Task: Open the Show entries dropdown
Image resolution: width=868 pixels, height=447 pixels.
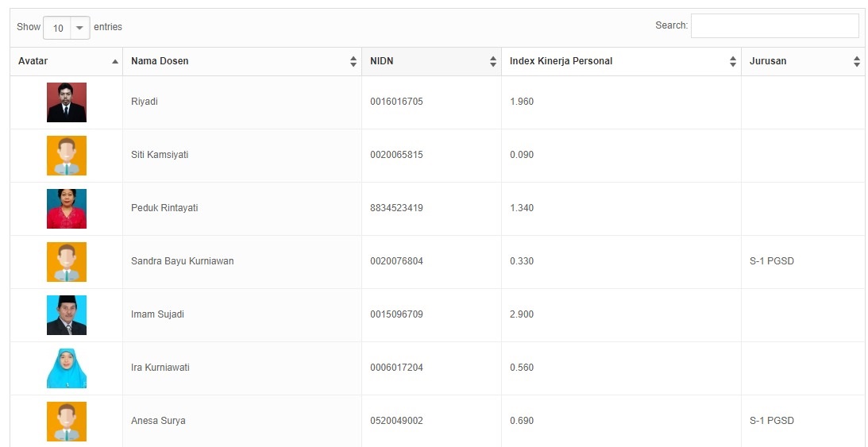Action: tap(67, 28)
